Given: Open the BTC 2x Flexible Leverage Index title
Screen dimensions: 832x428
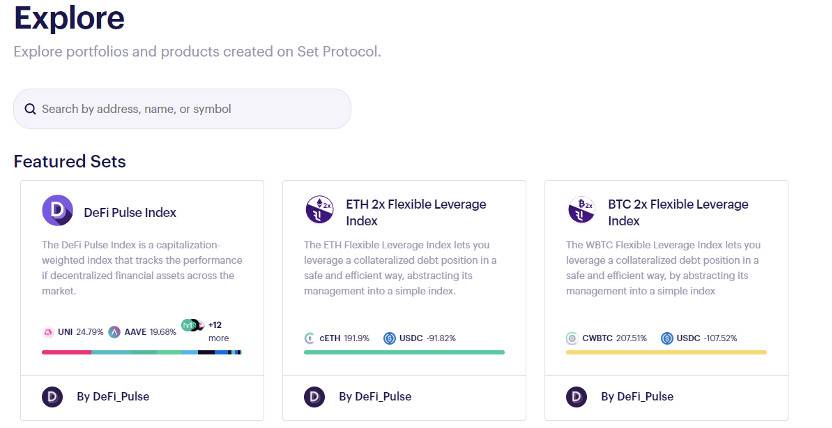Looking at the screenshot, I should [x=678, y=212].
